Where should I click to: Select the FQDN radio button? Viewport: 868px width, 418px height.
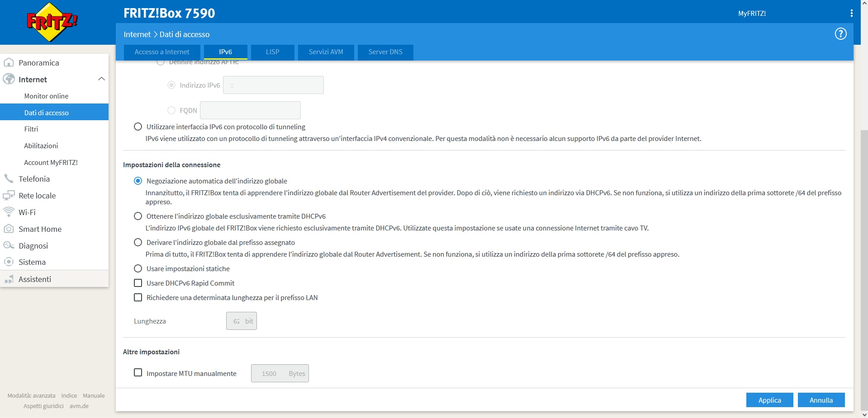[171, 110]
